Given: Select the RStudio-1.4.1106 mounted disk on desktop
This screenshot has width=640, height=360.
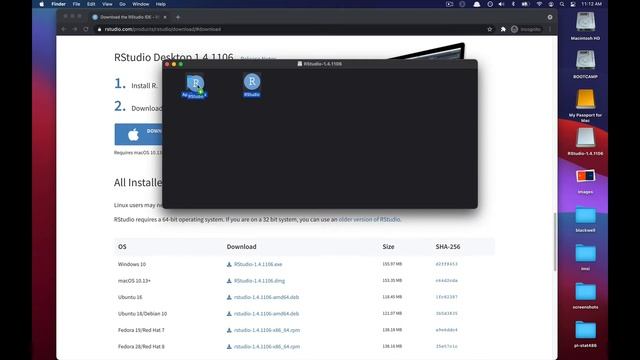Looking at the screenshot, I should pyautogui.click(x=585, y=142).
